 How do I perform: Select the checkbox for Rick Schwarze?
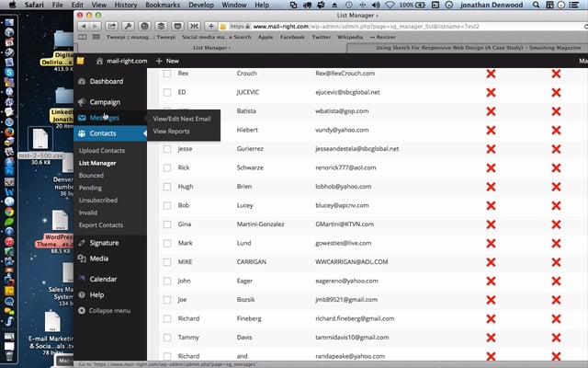click(x=167, y=167)
